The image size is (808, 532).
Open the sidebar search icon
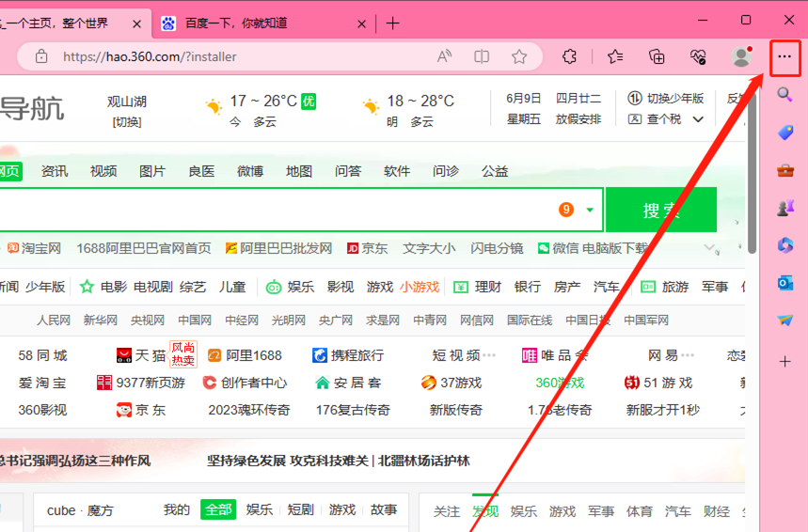point(784,94)
